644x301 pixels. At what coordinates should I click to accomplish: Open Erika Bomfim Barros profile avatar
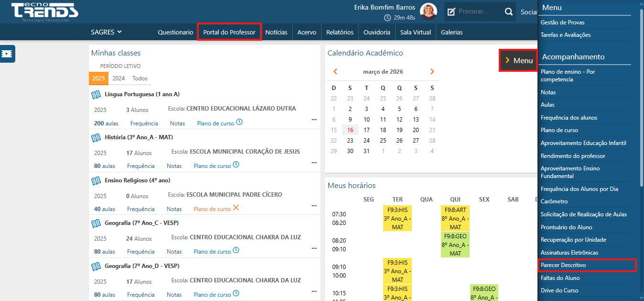428,12
